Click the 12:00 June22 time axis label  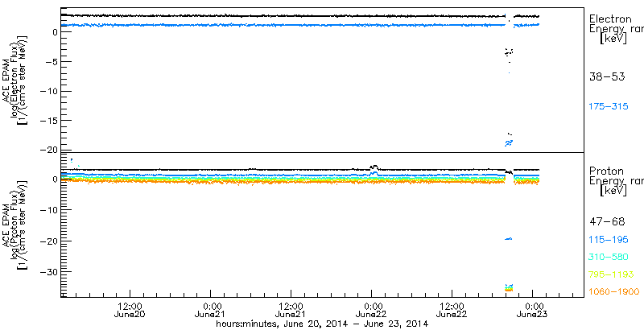coord(452,310)
